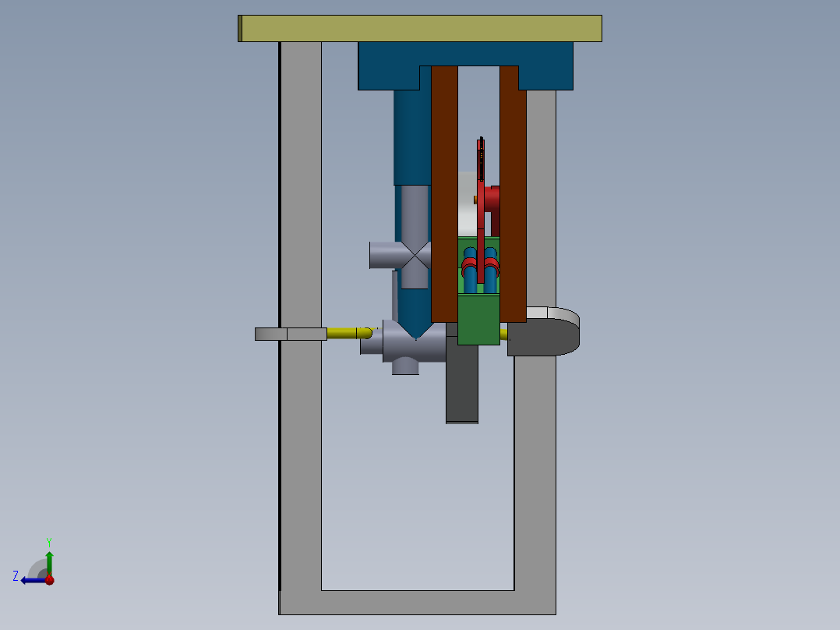Select the left gray frame column

(x=301, y=317)
